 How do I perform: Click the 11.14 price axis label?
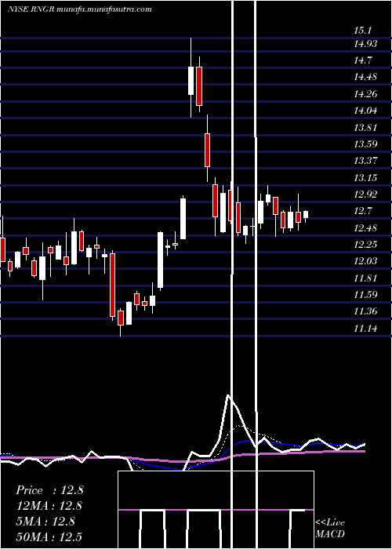[x=365, y=329]
